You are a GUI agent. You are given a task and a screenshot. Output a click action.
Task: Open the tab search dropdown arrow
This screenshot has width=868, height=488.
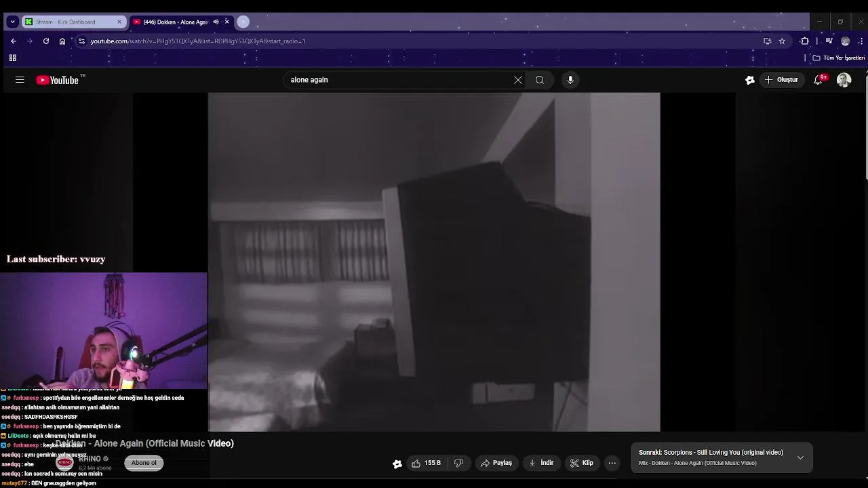coord(12,22)
